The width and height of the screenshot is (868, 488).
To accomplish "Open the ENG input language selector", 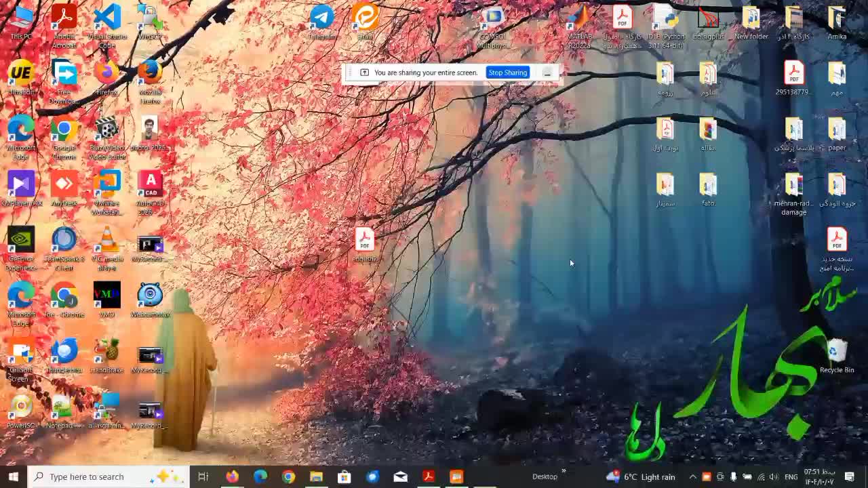I will pos(791,476).
